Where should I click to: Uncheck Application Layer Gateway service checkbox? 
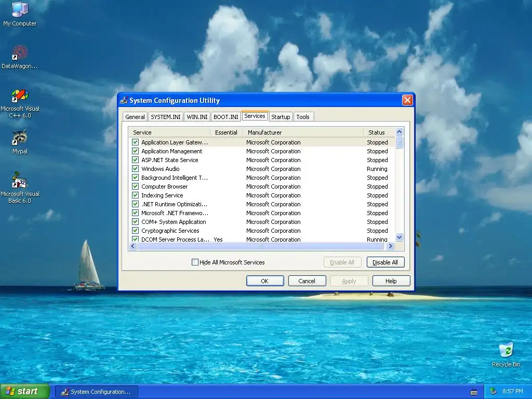(x=136, y=142)
